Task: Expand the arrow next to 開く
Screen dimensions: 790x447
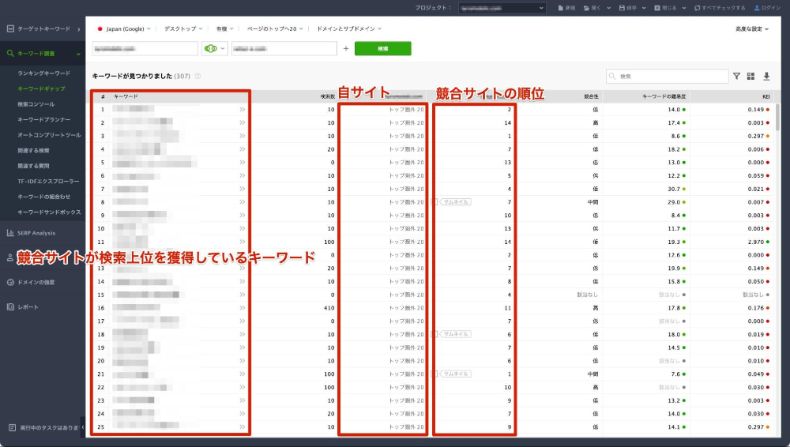Action: 609,8
